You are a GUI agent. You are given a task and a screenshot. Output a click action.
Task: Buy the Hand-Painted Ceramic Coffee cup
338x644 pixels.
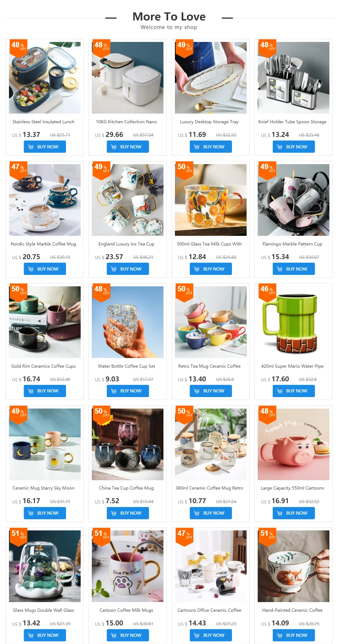294,635
